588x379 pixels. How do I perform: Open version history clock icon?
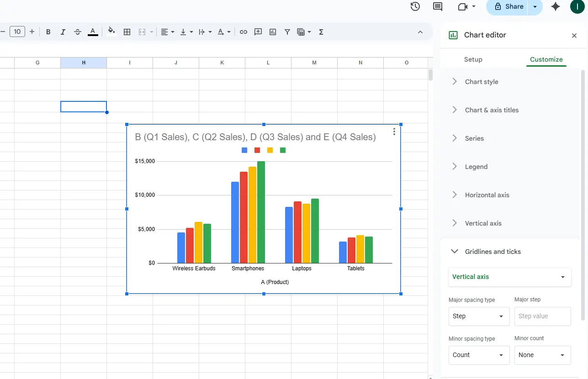coord(415,6)
